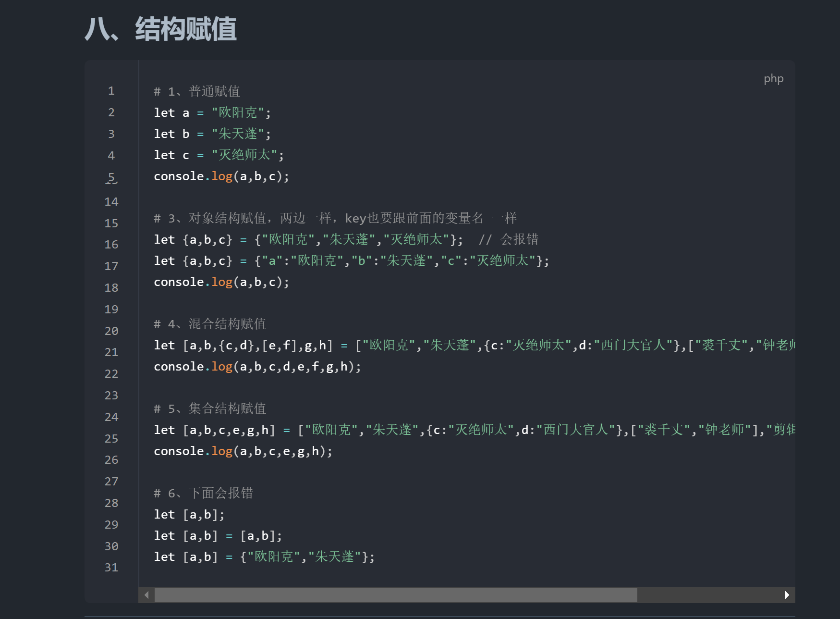Click the right scroll arrow of horizontal scrollbar
This screenshot has width=840, height=619.
click(x=787, y=595)
